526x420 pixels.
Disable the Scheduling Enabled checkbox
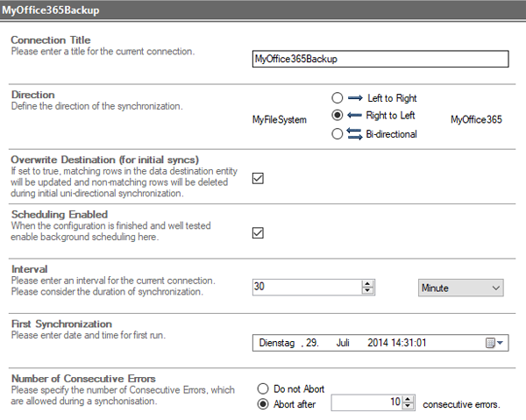(x=258, y=232)
